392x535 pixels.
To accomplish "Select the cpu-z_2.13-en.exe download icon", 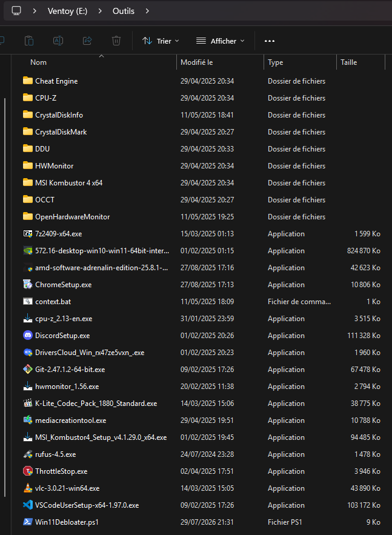I will pos(28,318).
